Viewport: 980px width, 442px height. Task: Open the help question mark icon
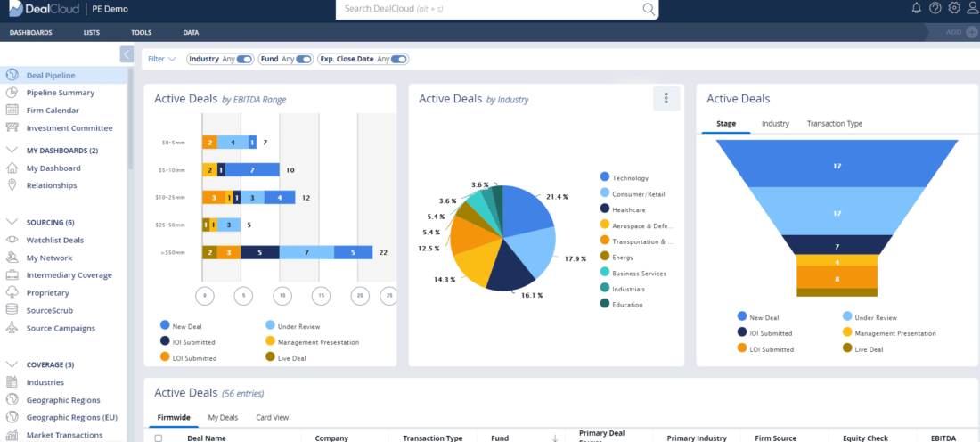(x=935, y=8)
